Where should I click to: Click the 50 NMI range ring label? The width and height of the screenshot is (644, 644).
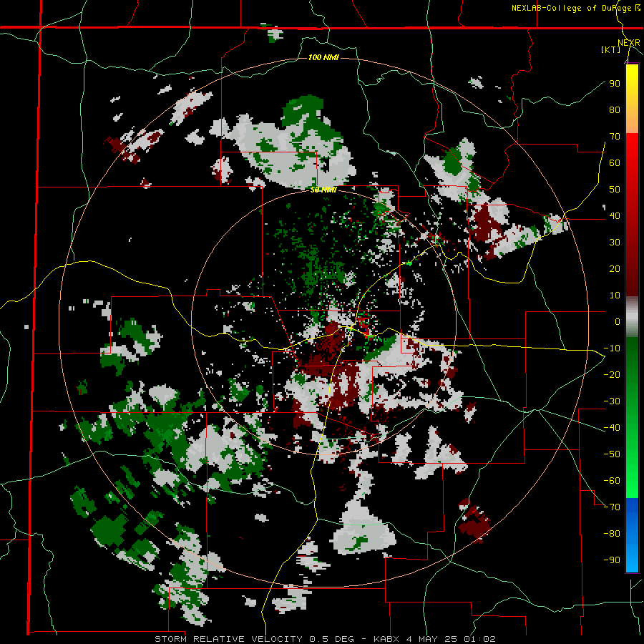pos(323,190)
